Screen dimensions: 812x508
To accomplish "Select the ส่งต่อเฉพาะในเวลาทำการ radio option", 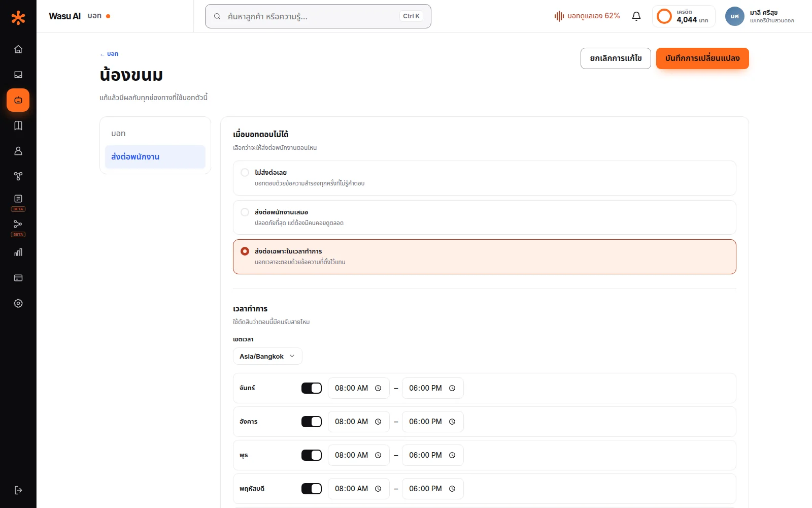I will coord(245,251).
